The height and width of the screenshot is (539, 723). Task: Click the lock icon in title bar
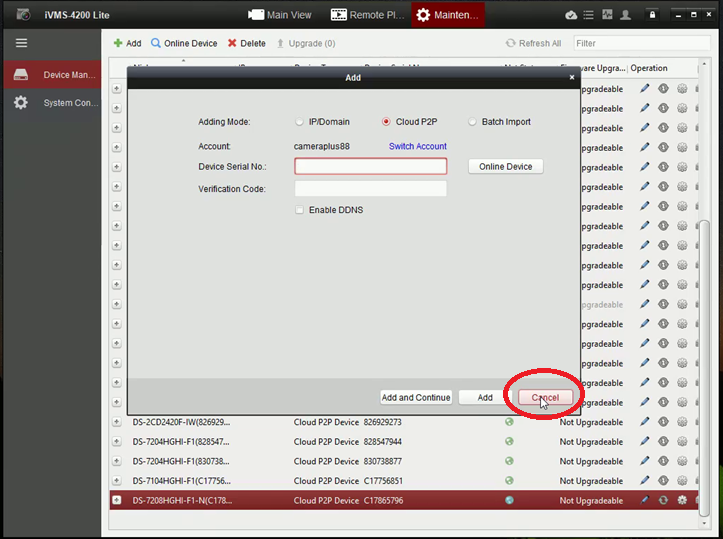pos(652,15)
